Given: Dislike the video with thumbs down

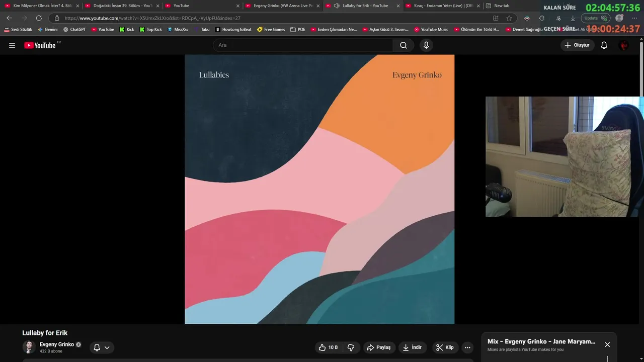Looking at the screenshot, I should click(351, 347).
